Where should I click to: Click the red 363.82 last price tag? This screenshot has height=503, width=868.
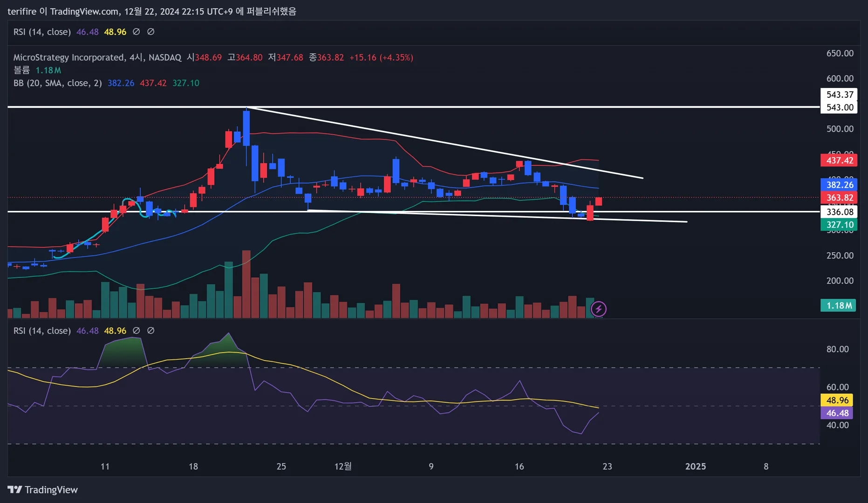click(x=839, y=198)
